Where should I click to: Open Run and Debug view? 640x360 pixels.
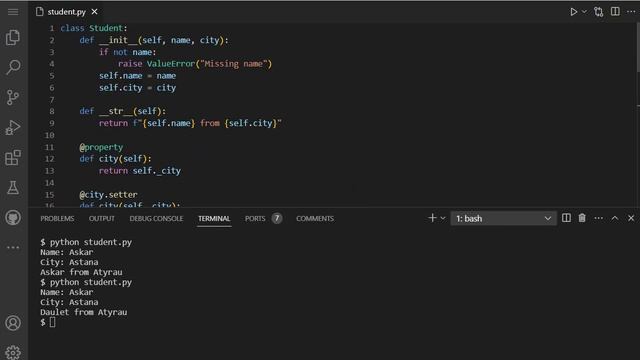[x=13, y=127]
